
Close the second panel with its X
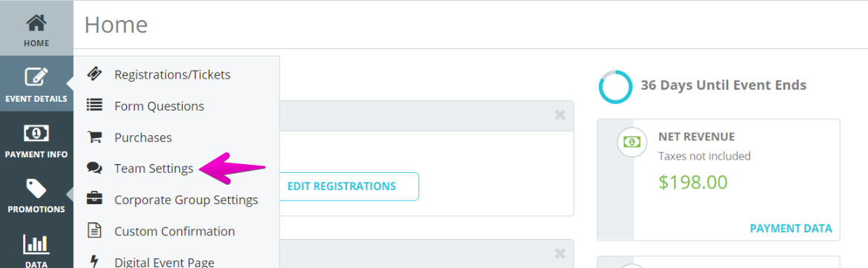point(560,254)
